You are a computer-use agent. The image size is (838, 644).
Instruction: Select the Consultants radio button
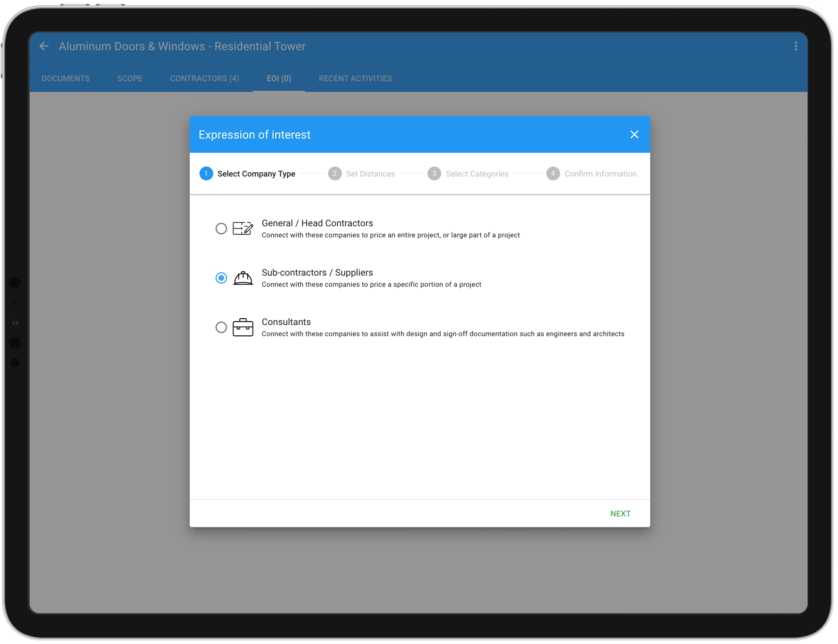point(221,327)
